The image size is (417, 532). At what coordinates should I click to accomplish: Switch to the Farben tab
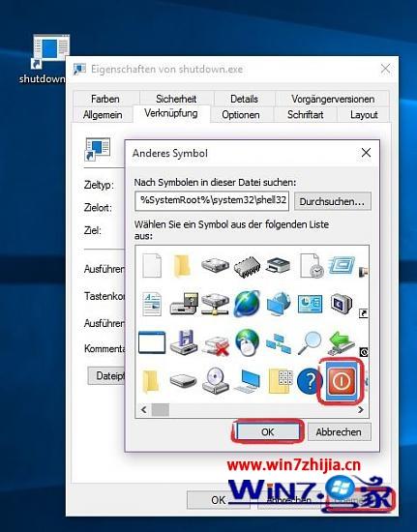105,99
